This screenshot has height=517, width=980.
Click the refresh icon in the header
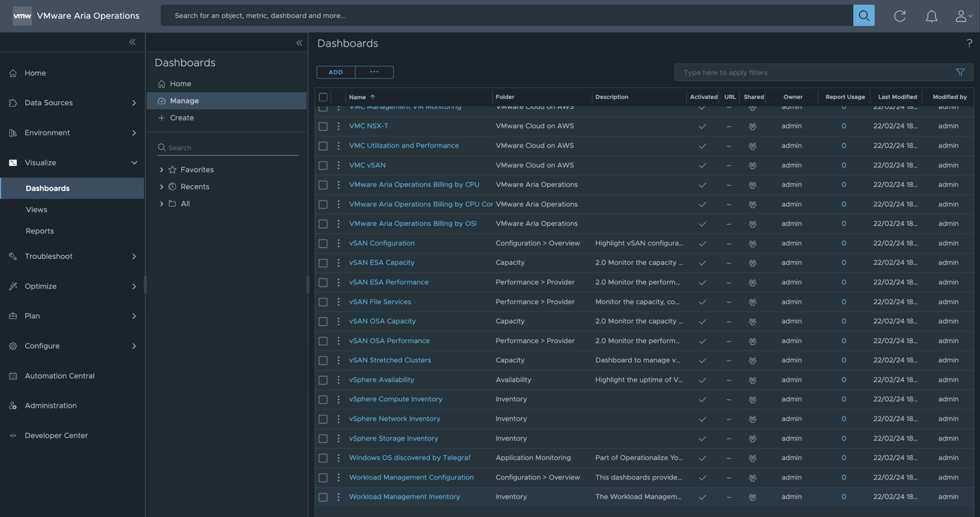click(x=900, y=16)
